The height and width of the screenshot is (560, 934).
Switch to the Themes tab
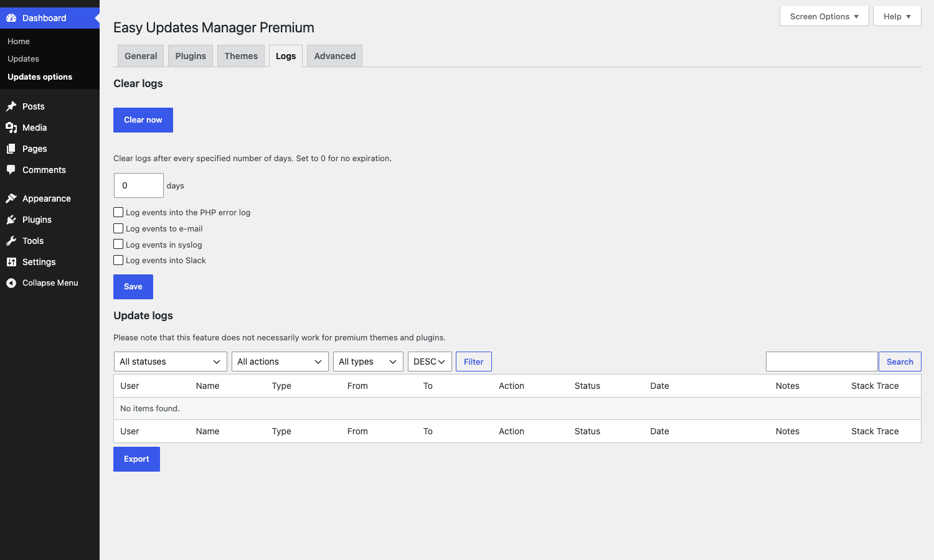click(x=241, y=56)
